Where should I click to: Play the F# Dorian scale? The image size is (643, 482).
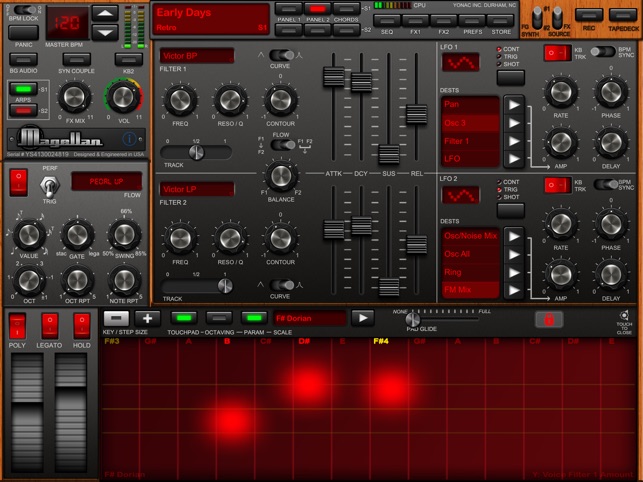pyautogui.click(x=362, y=318)
